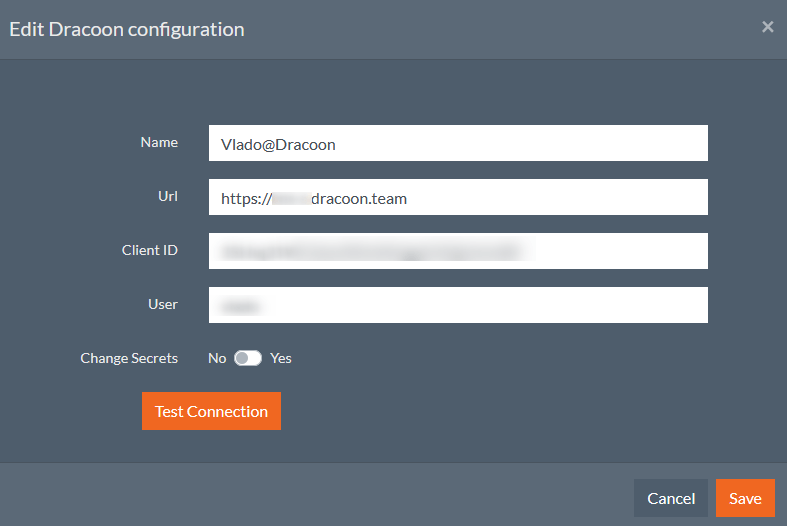Click the "No" label beside the switch
The height and width of the screenshot is (526, 787).
coord(217,358)
